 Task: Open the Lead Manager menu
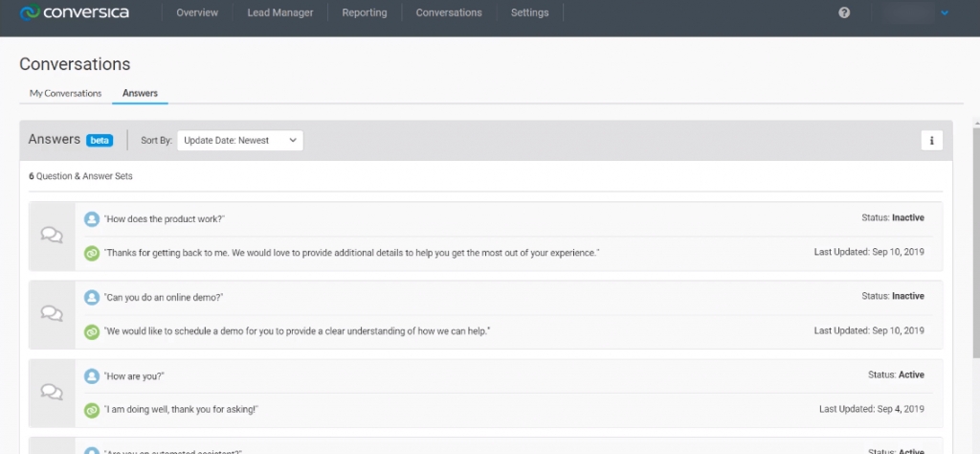tap(280, 12)
